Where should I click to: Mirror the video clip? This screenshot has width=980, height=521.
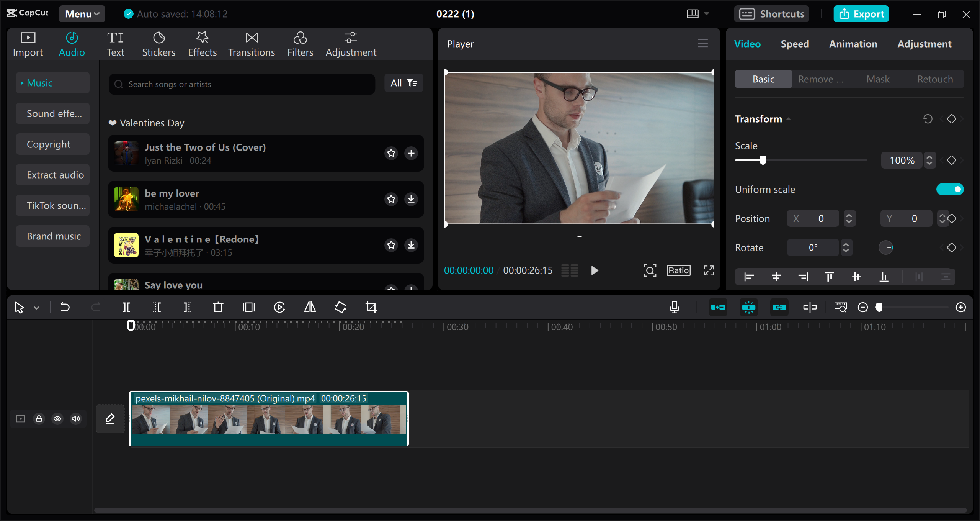(x=309, y=307)
